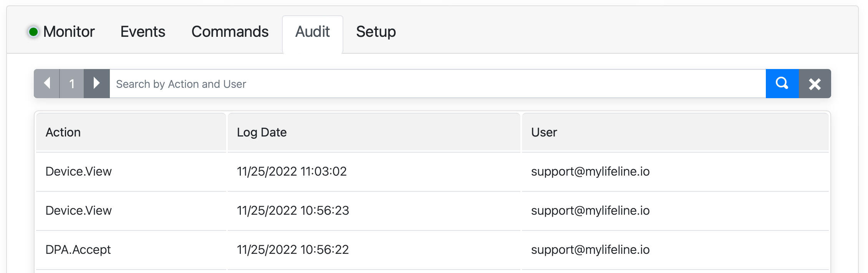Go to previous page with left arrow
The height and width of the screenshot is (273, 868).
(47, 84)
